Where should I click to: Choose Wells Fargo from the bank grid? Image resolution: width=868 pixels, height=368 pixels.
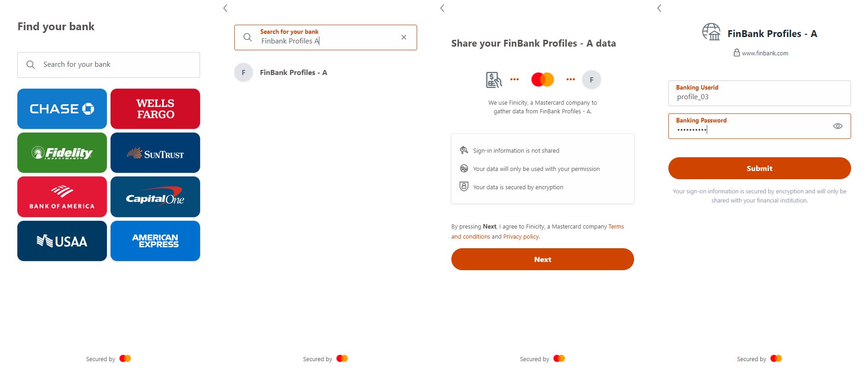tap(155, 109)
